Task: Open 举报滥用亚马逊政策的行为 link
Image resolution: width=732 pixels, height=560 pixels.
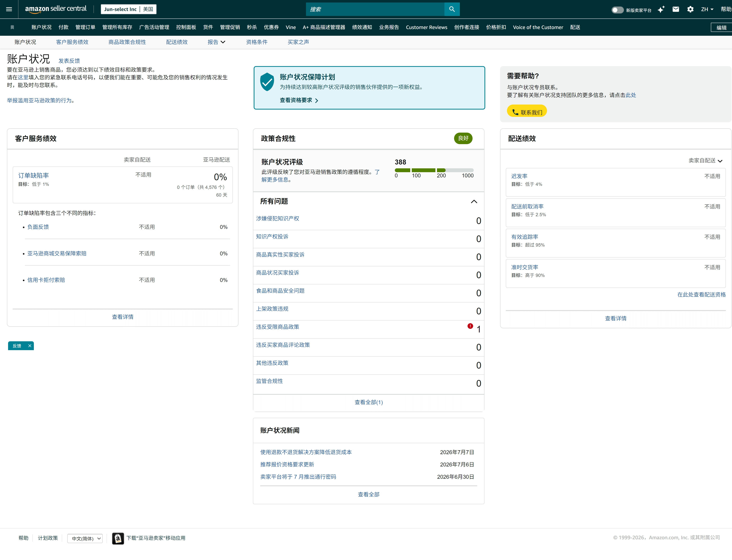Action: (39, 100)
